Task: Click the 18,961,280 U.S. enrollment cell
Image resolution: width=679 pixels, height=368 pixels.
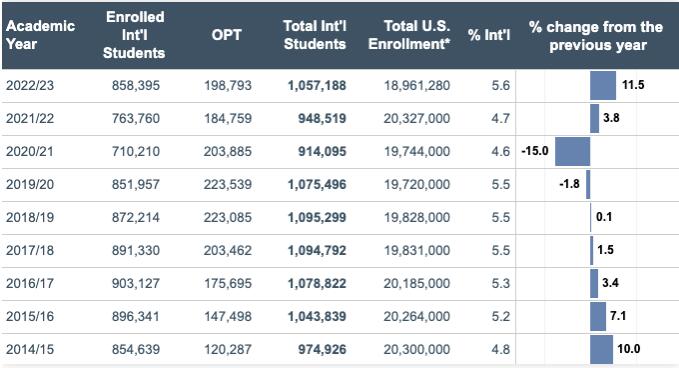Action: coord(417,86)
